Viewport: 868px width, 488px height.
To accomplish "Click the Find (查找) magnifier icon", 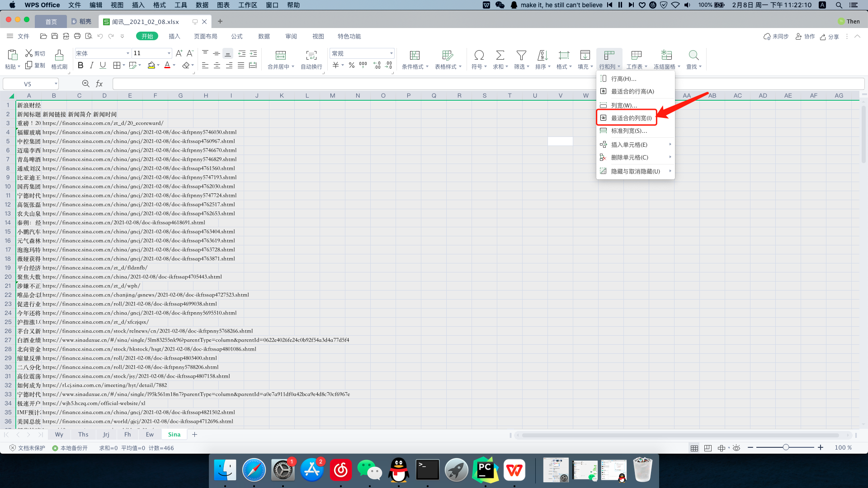I will (693, 55).
